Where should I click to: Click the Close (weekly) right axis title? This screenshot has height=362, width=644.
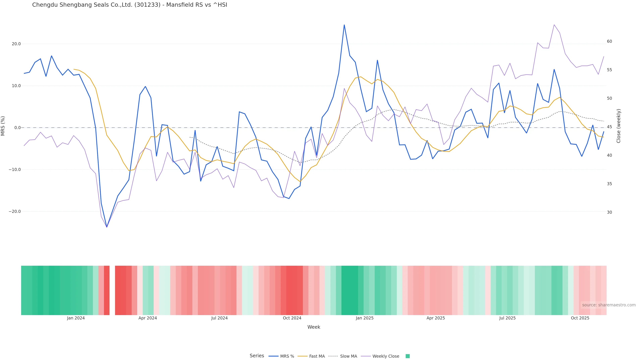pyautogui.click(x=619, y=126)
